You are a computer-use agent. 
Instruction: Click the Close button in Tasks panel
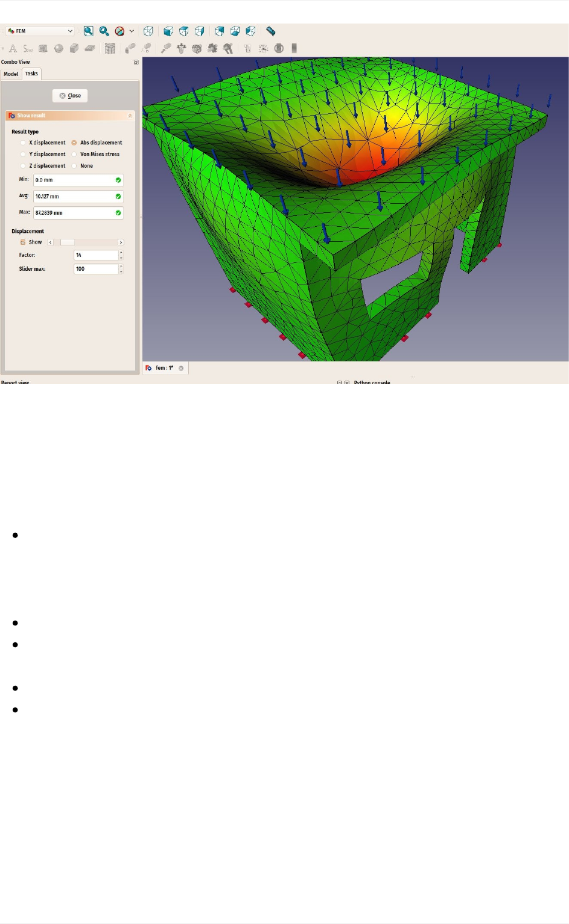pyautogui.click(x=70, y=96)
